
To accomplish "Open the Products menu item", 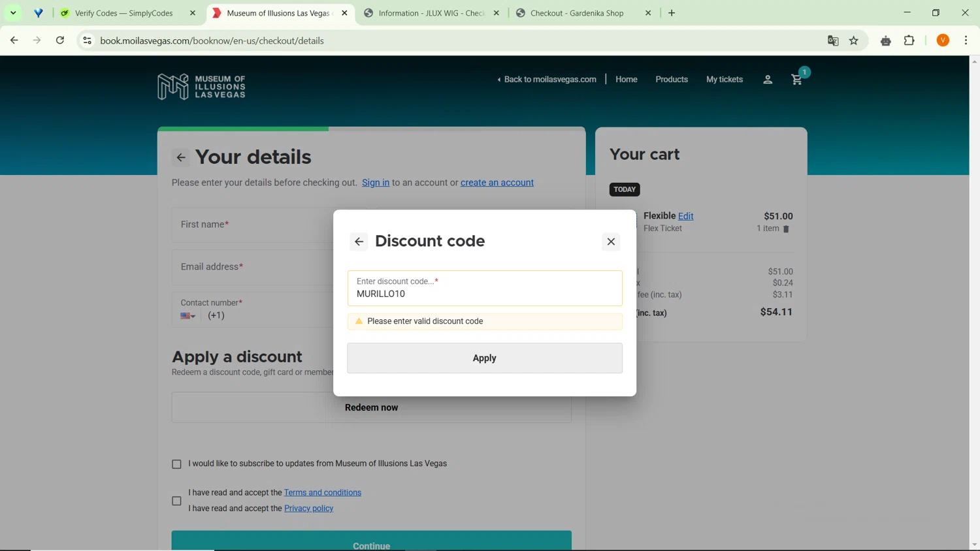I will coord(672,80).
